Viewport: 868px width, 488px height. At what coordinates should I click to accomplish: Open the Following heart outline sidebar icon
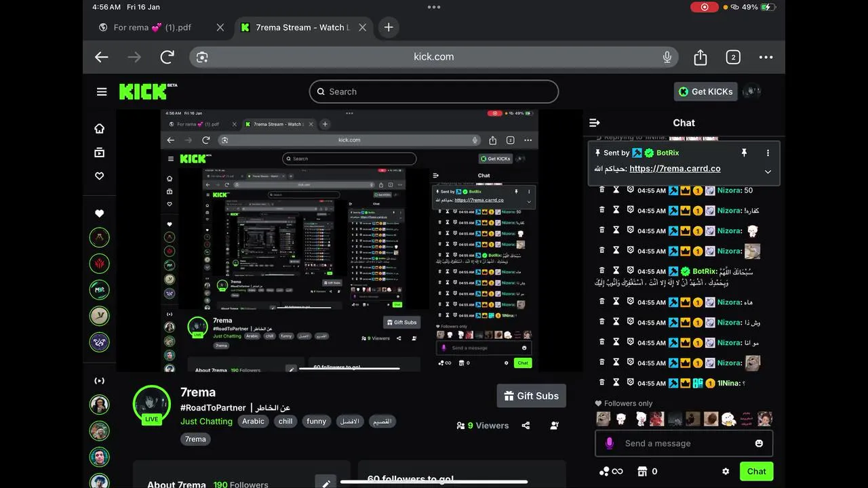tap(100, 176)
